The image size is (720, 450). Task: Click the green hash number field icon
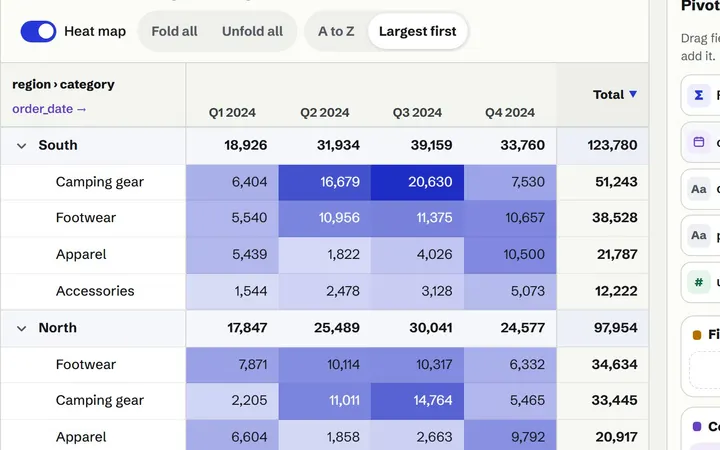[698, 282]
